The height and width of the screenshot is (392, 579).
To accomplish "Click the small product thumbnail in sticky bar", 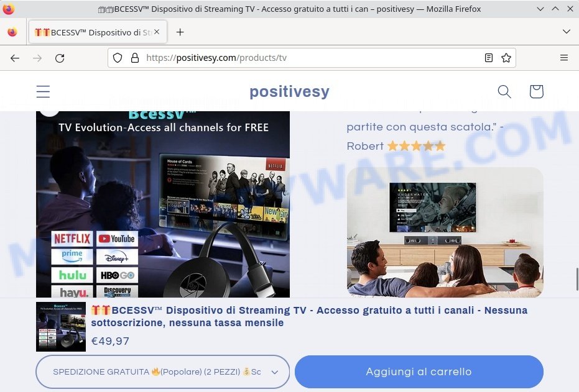I will pyautogui.click(x=61, y=327).
